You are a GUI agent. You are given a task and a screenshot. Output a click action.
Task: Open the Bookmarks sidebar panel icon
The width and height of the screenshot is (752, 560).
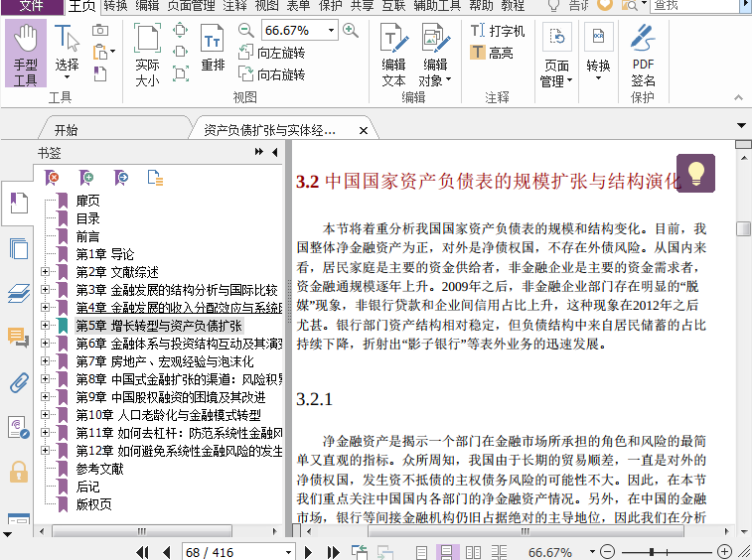point(18,204)
